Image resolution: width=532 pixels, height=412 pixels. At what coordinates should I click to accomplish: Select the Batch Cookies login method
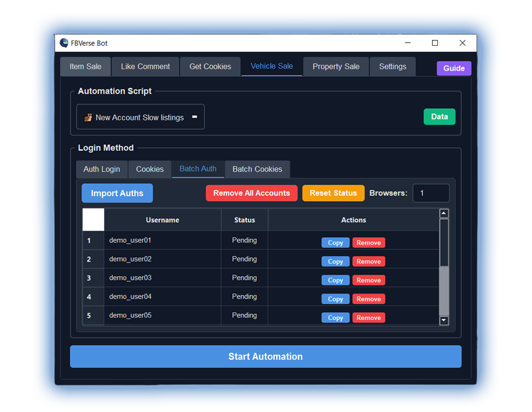click(x=257, y=169)
